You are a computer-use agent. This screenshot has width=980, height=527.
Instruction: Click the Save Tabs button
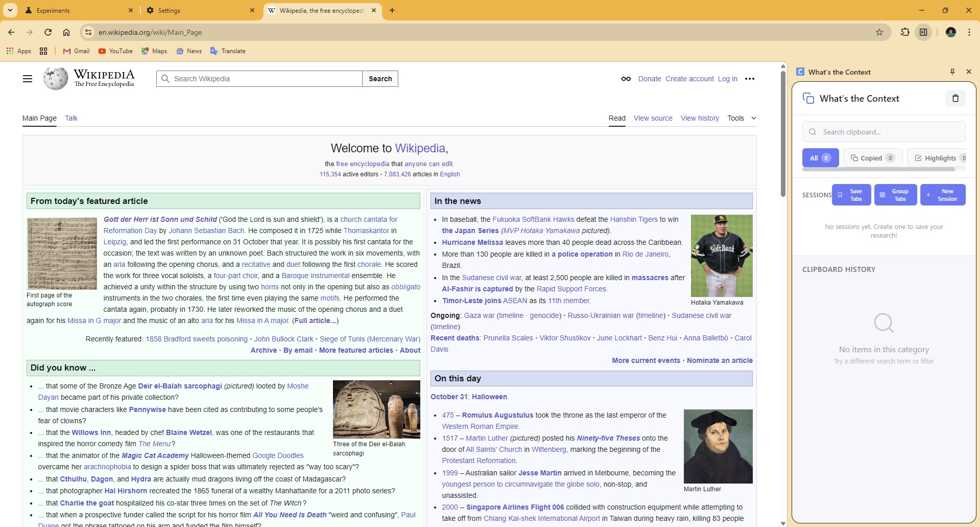point(851,195)
